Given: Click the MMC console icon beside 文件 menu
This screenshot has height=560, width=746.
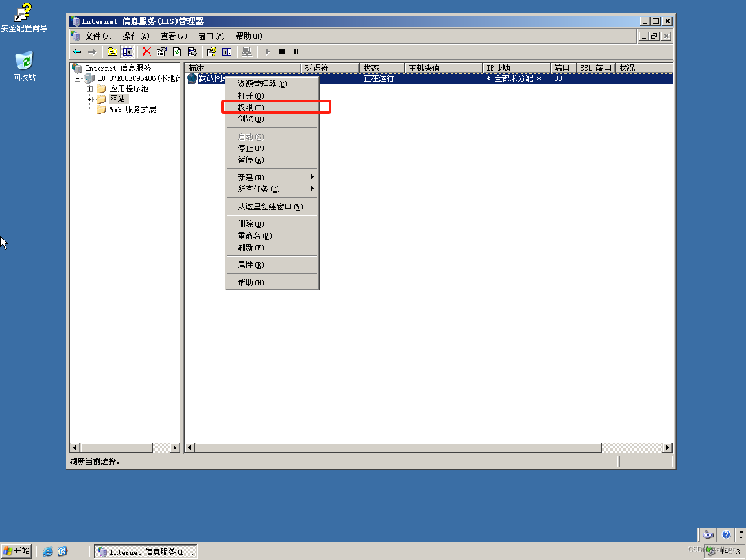Looking at the screenshot, I should click(75, 36).
